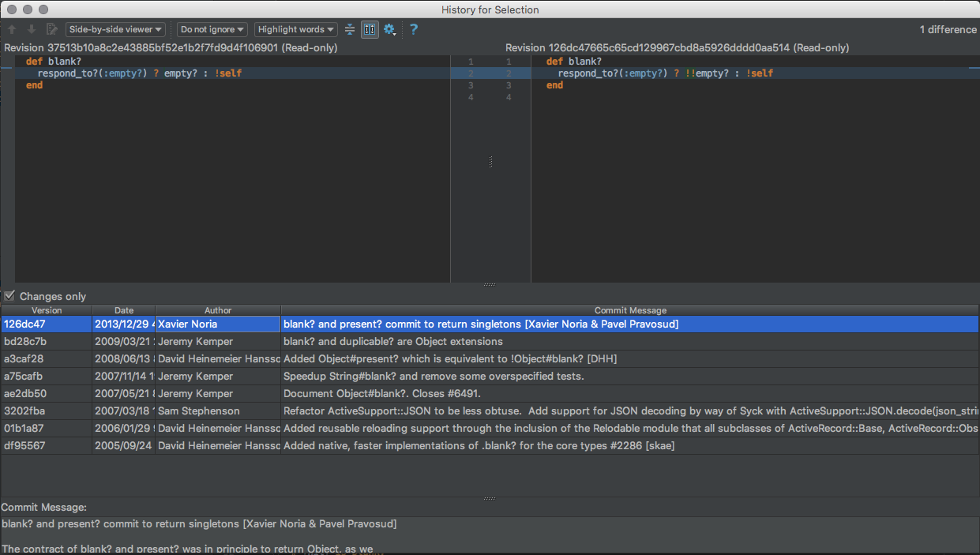This screenshot has width=980, height=555.
Task: Open the help question mark
Action: (x=414, y=29)
